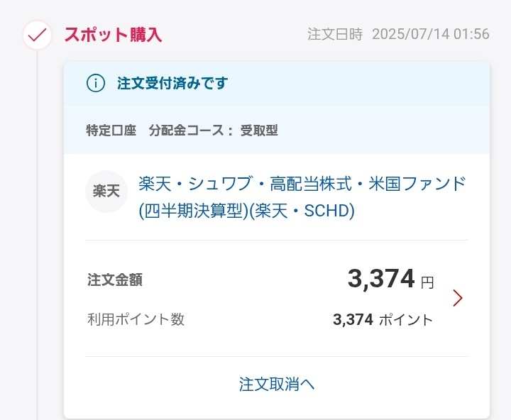Click the 円 currency unit
Screen dimensions: 511x420
(x=427, y=282)
